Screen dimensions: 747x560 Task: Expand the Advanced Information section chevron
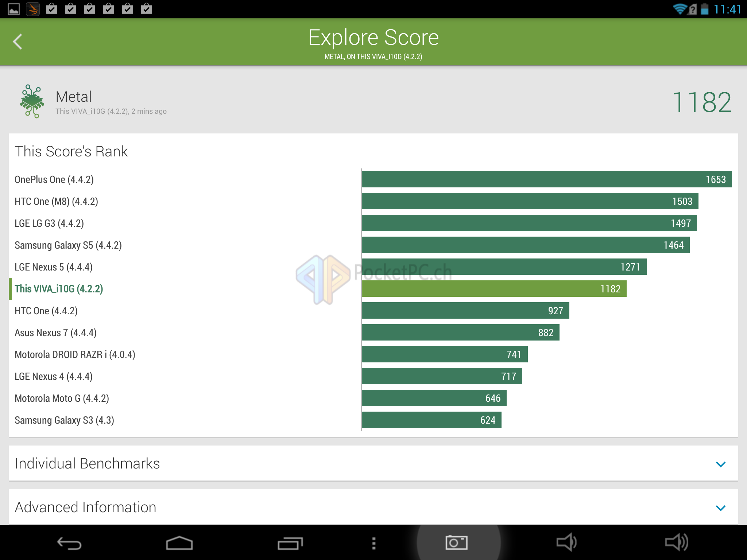[721, 508]
